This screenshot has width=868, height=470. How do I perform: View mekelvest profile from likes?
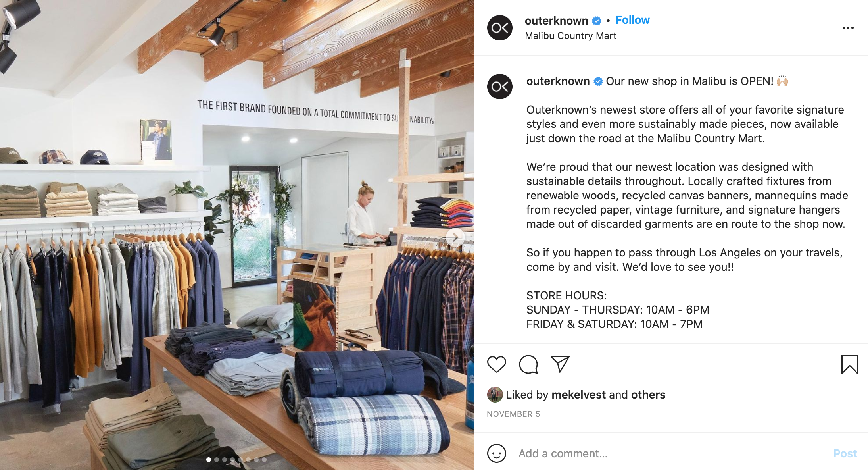[578, 395]
